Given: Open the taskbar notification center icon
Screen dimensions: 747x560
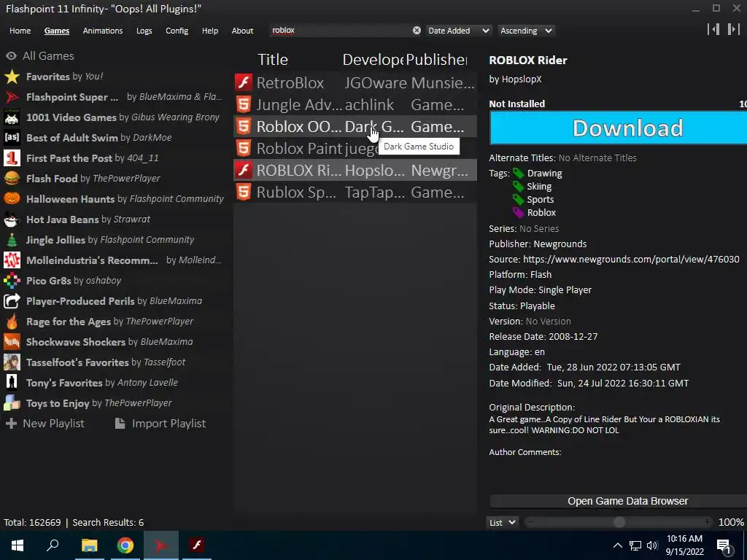Looking at the screenshot, I should 724,545.
